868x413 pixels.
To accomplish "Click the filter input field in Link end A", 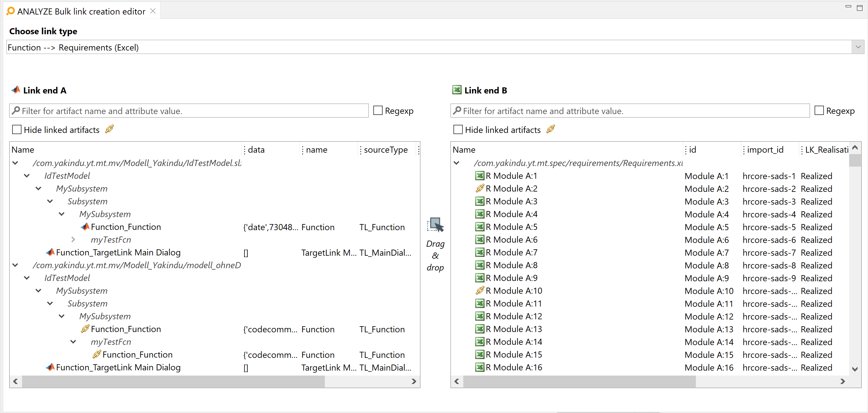I will click(x=188, y=111).
